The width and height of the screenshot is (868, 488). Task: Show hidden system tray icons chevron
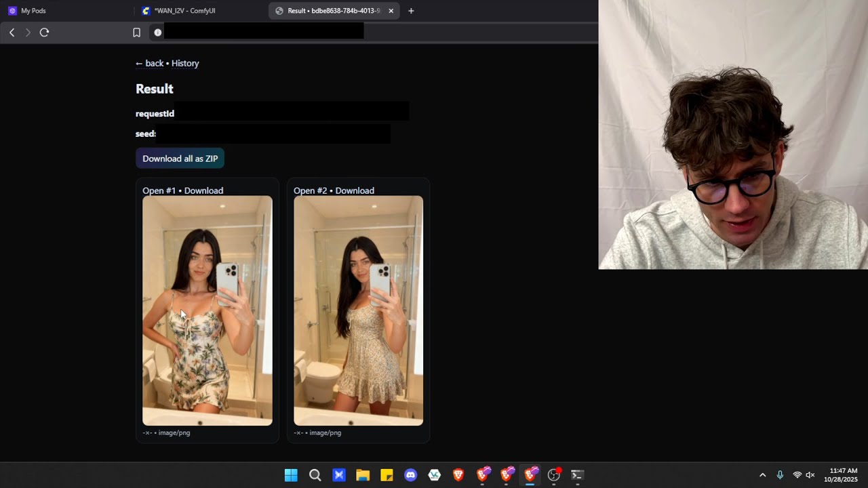pyautogui.click(x=762, y=475)
